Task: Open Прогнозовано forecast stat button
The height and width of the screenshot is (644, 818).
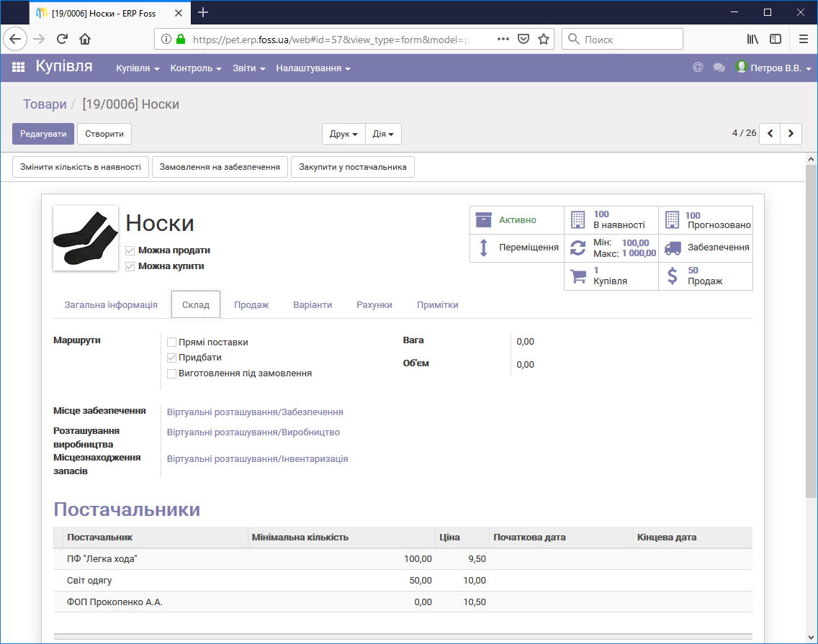Action: [x=706, y=220]
